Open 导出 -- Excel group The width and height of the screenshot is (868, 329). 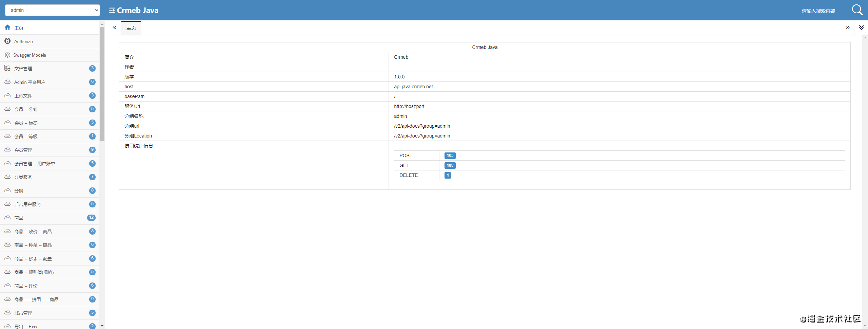click(x=50, y=325)
